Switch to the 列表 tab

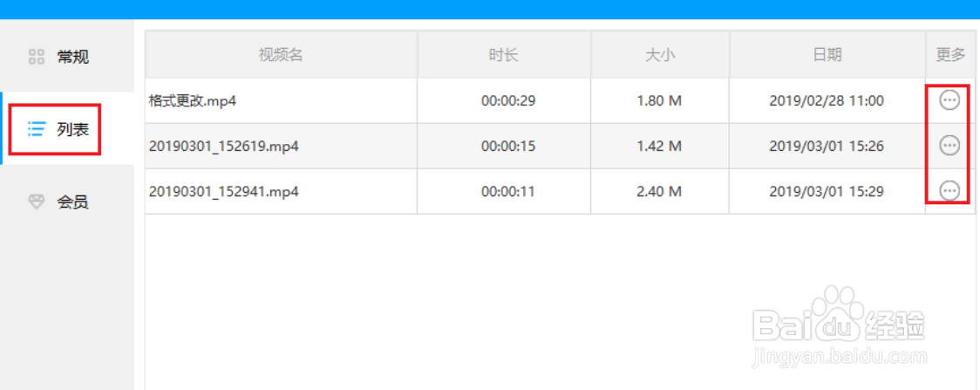[x=72, y=130]
